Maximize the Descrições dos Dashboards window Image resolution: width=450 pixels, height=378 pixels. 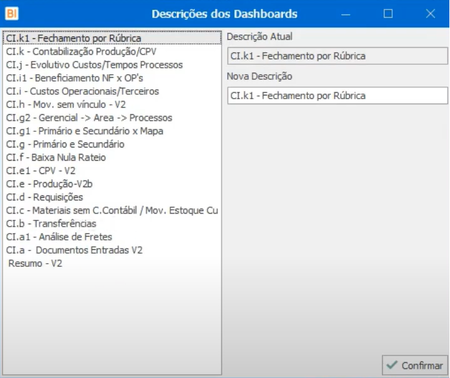pyautogui.click(x=388, y=14)
